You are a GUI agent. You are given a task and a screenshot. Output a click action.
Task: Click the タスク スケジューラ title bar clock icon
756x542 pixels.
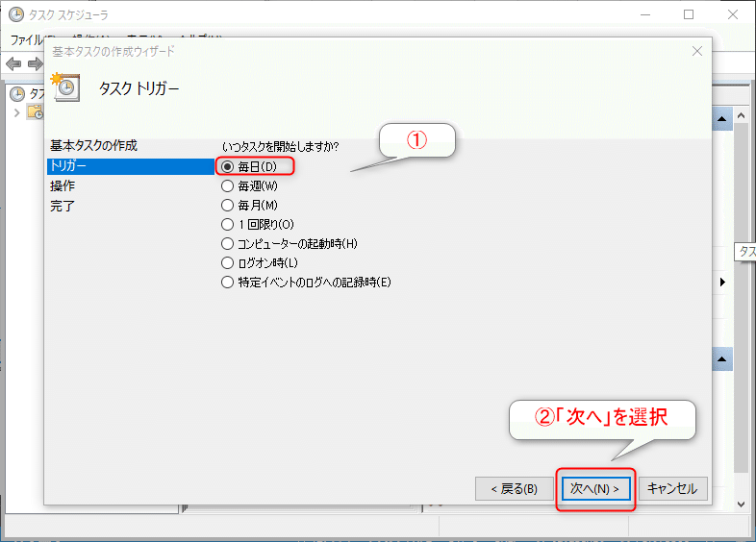coord(16,15)
